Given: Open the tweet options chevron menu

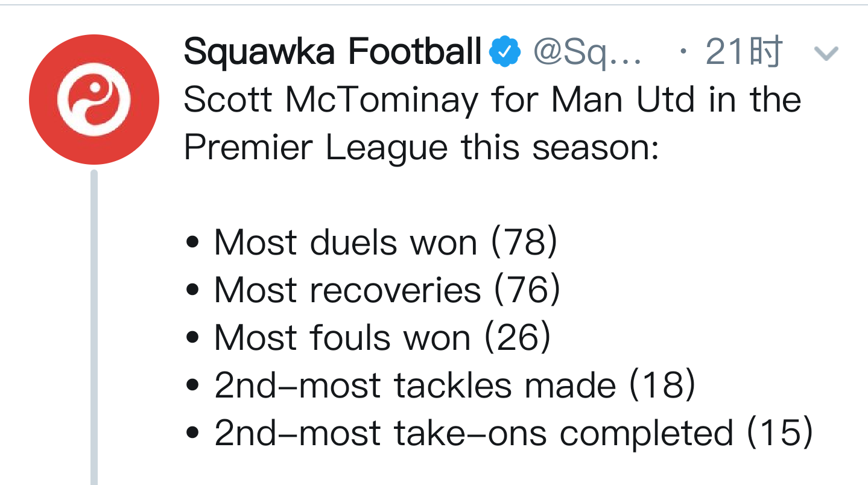Looking at the screenshot, I should click(x=826, y=54).
